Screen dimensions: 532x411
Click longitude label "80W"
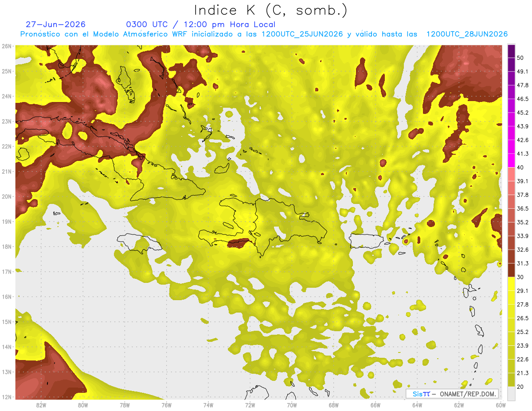83,405
